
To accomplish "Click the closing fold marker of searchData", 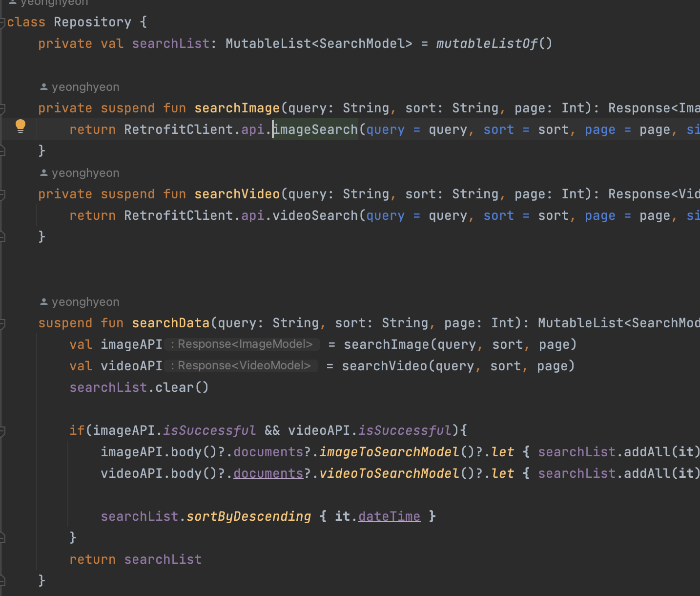I will click(2, 581).
